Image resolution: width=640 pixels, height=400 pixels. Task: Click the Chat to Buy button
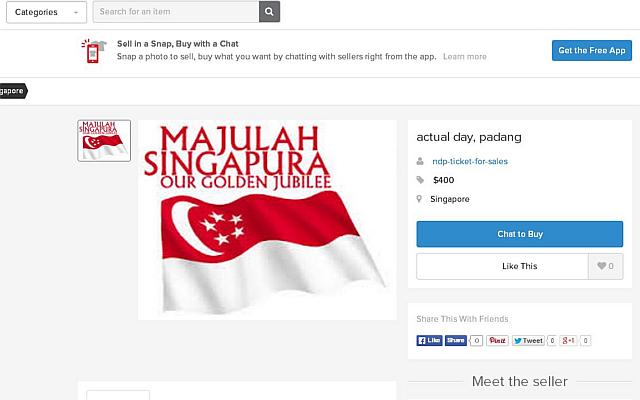(519, 234)
